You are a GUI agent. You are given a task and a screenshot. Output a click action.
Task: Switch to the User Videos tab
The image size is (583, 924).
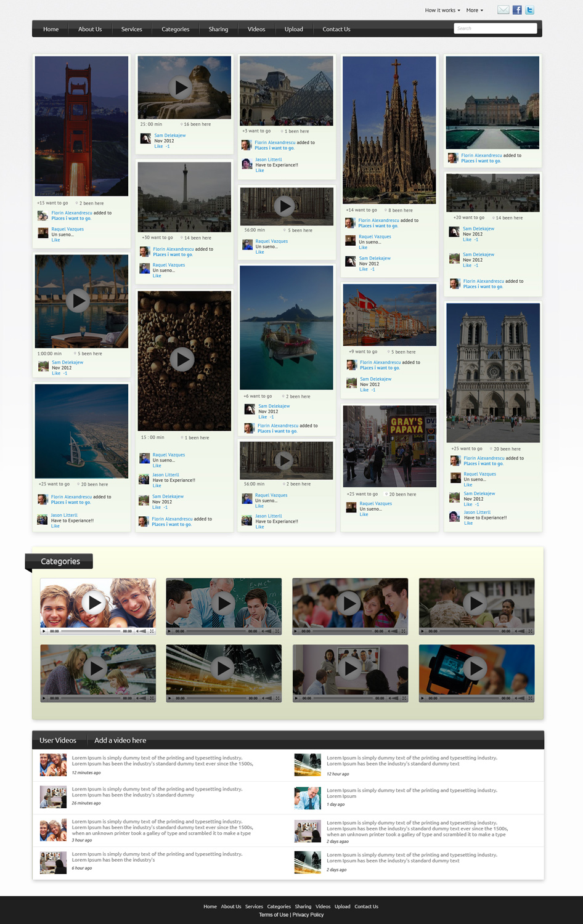pyautogui.click(x=58, y=740)
